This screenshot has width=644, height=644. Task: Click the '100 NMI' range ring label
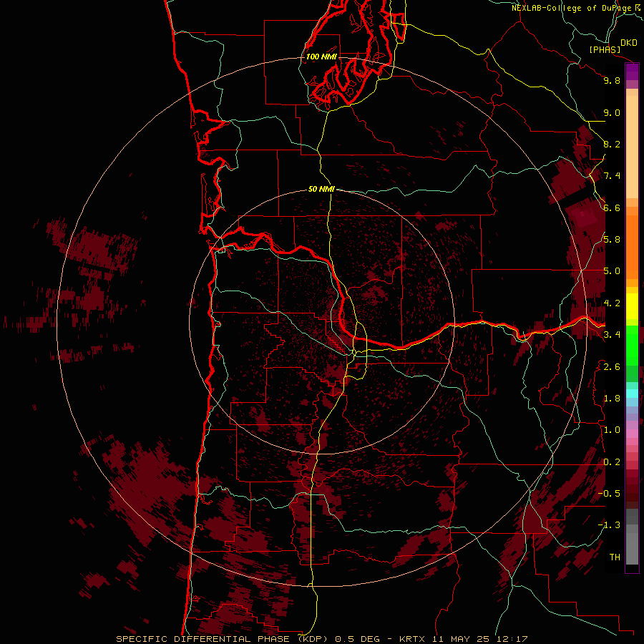pos(321,57)
